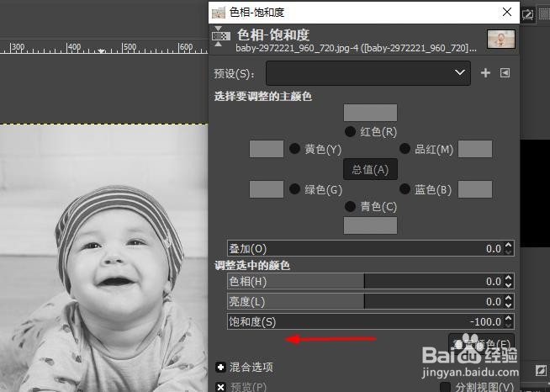Screen dimensions: 550x392
Task: Select the 青色(C) radio button
Action: pos(350,206)
